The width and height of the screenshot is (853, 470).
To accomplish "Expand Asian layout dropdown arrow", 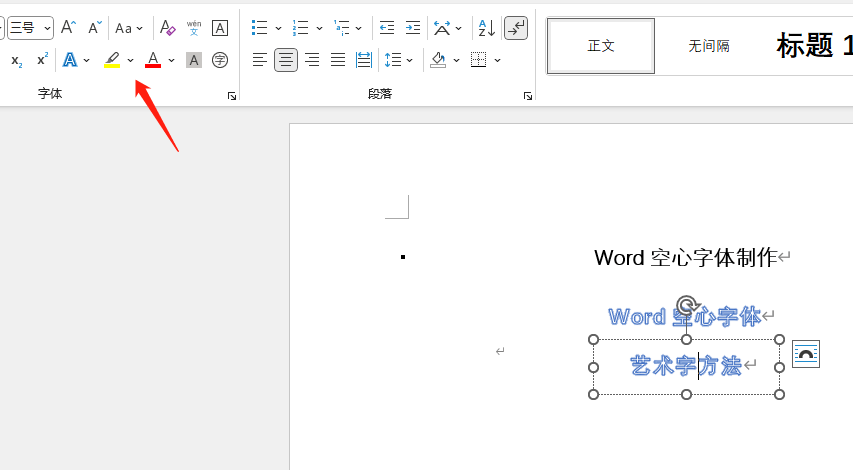I will [x=459, y=28].
